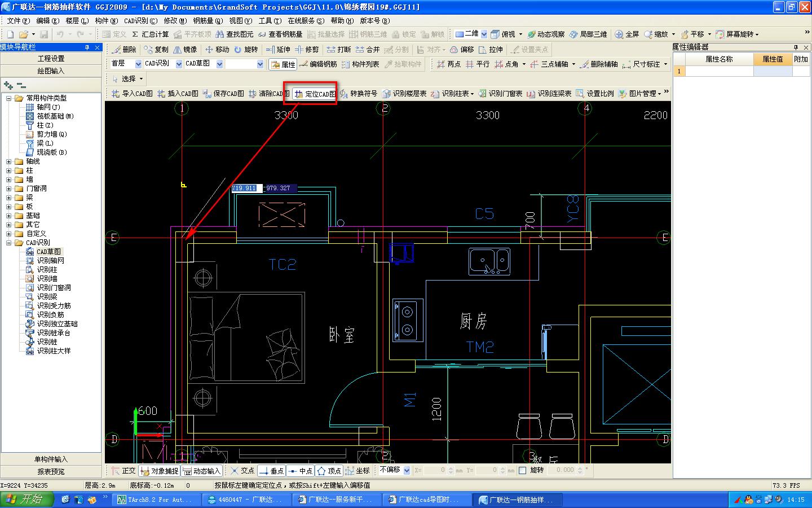Viewport: 812px width, 508px height.
Task: Open the 识别连梁表 coupling beam table tool
Action: point(549,94)
